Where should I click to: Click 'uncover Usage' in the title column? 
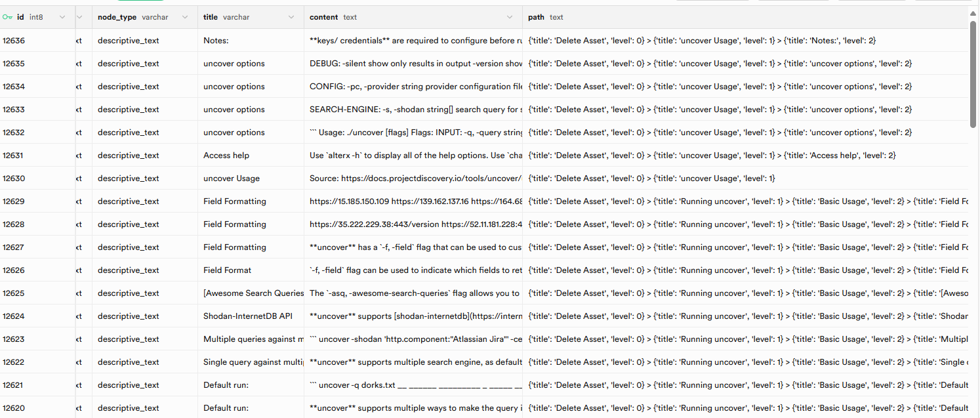[251, 178]
